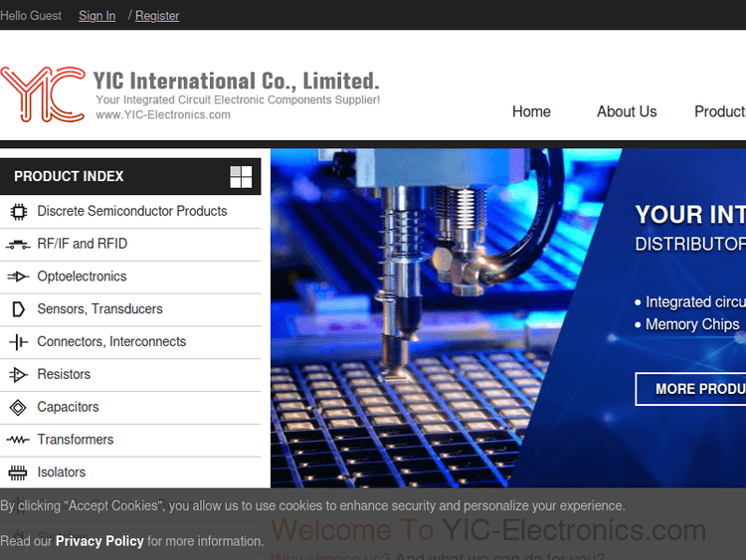Click the Register link

coord(157,16)
